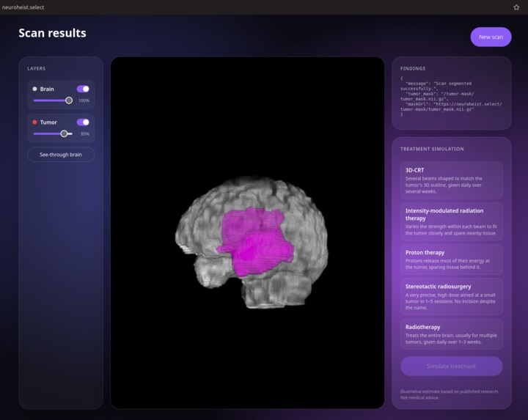Choose the Stereotactic radiosurgery card

point(452,297)
